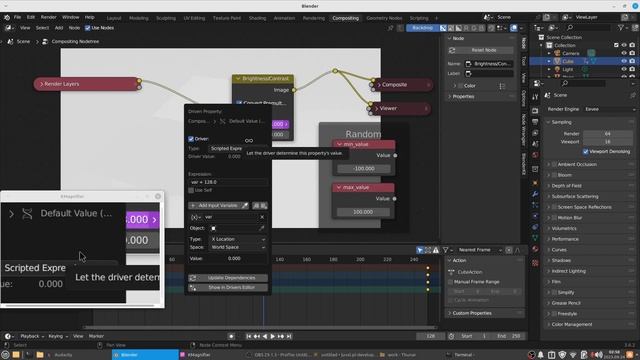Open the Color presets list icon
Viewport: 640px width, 360px height.
click(502, 86)
